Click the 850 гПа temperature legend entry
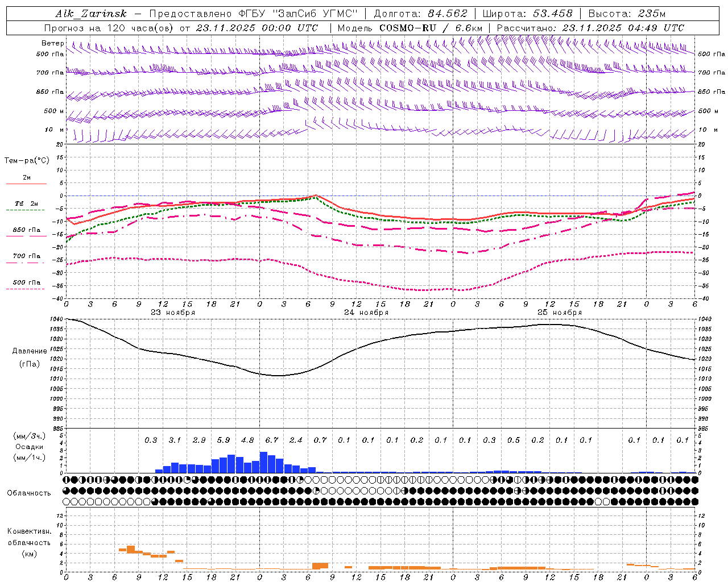Screen dimensions: 728x582 click(26, 230)
